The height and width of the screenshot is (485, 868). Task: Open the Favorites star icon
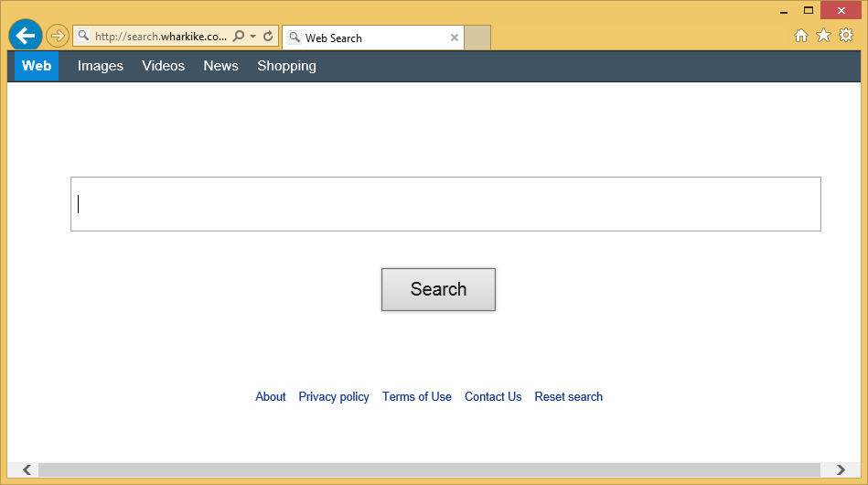tap(823, 36)
